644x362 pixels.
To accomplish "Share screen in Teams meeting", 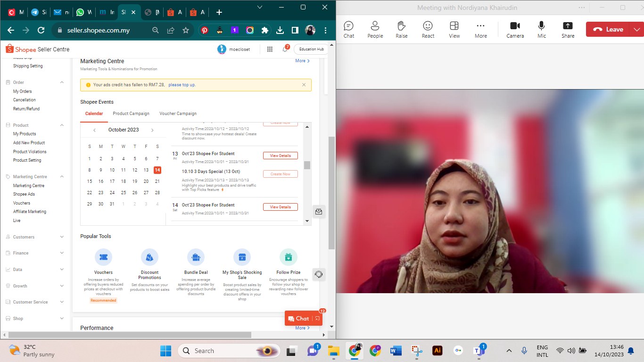I will tap(568, 29).
